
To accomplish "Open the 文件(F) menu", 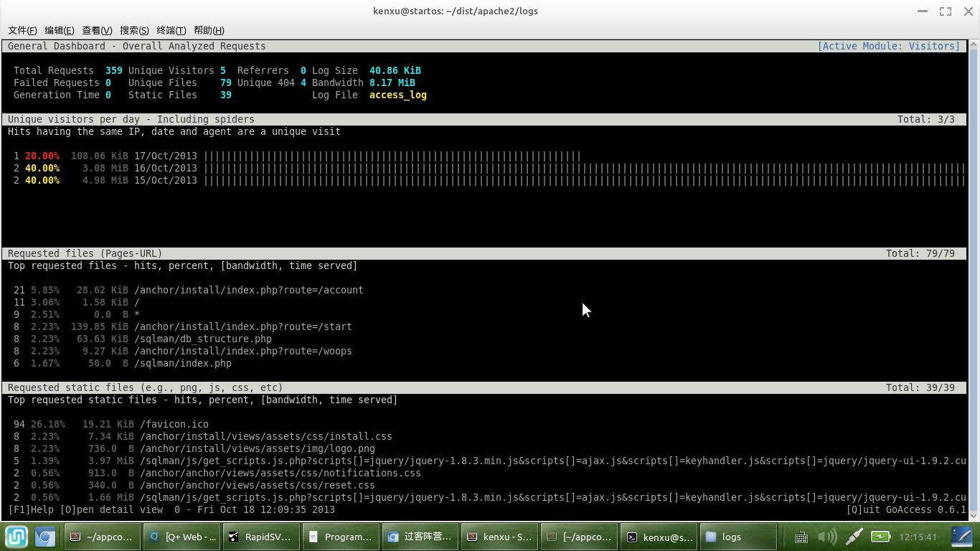I will 22,30.
